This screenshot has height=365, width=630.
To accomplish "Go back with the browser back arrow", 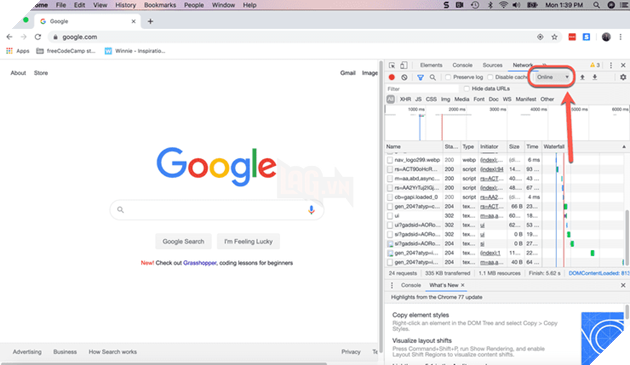I will coord(9,37).
